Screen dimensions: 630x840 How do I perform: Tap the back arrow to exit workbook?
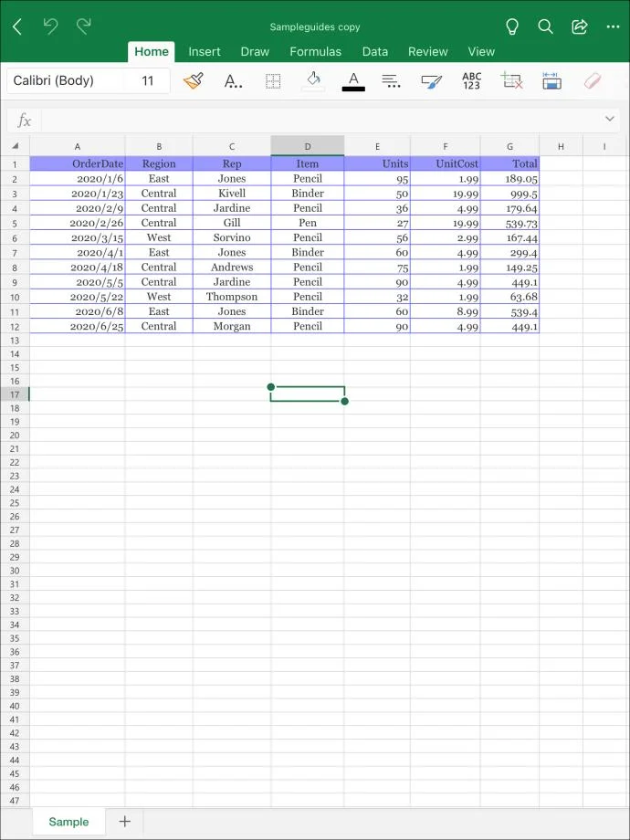[x=17, y=26]
